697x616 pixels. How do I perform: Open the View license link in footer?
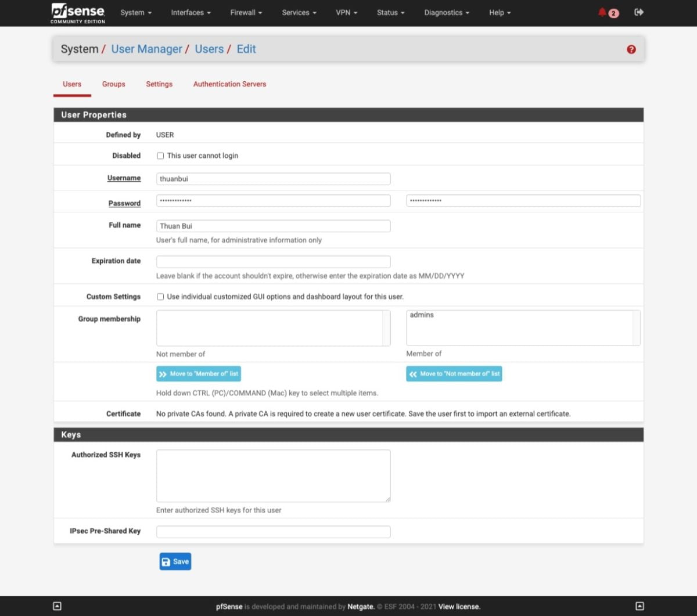tap(459, 606)
